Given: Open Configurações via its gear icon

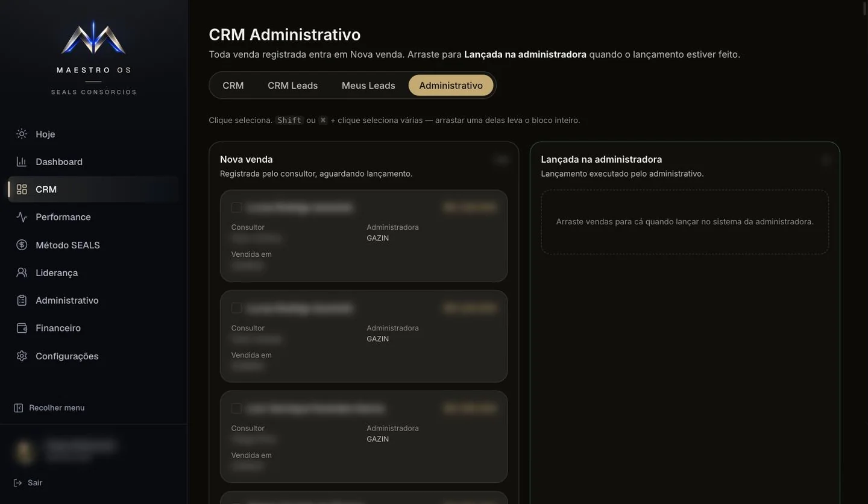Looking at the screenshot, I should click(22, 356).
